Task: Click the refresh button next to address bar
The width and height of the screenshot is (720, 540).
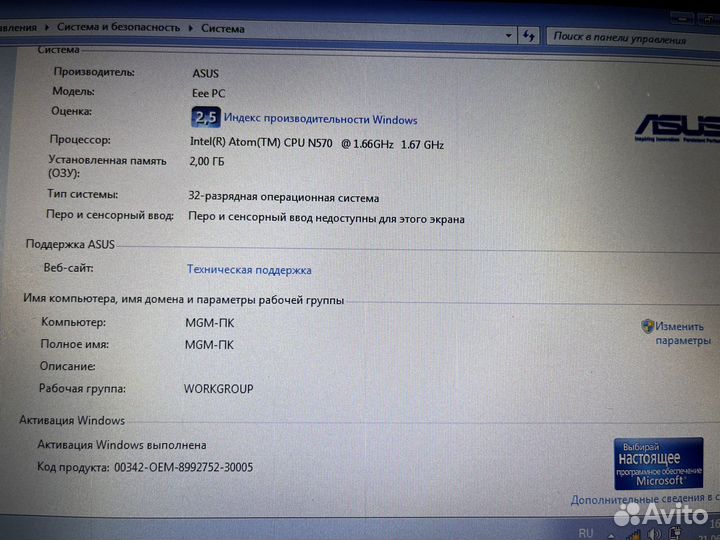Action: pos(529,36)
